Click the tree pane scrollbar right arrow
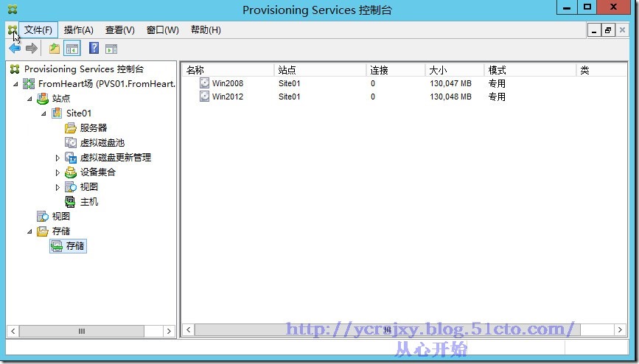This screenshot has width=639, height=364. pos(169,331)
